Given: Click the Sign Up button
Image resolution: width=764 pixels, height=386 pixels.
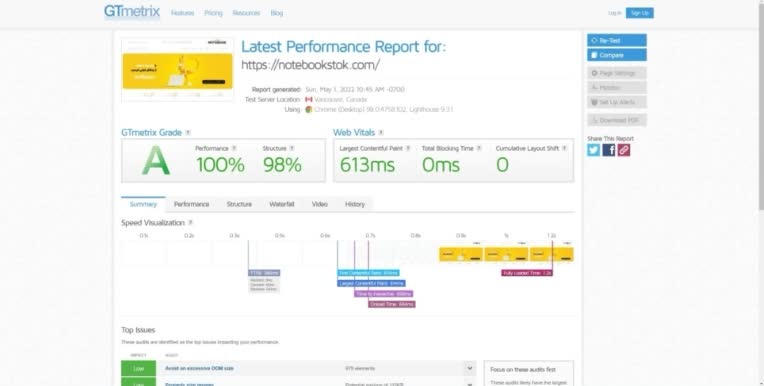Looking at the screenshot, I should click(x=640, y=13).
